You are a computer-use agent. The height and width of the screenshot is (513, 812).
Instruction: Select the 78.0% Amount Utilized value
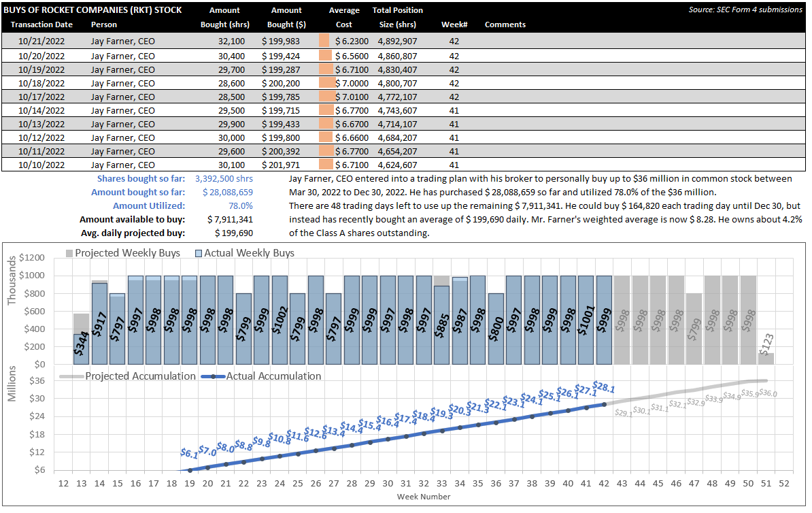[x=241, y=205]
